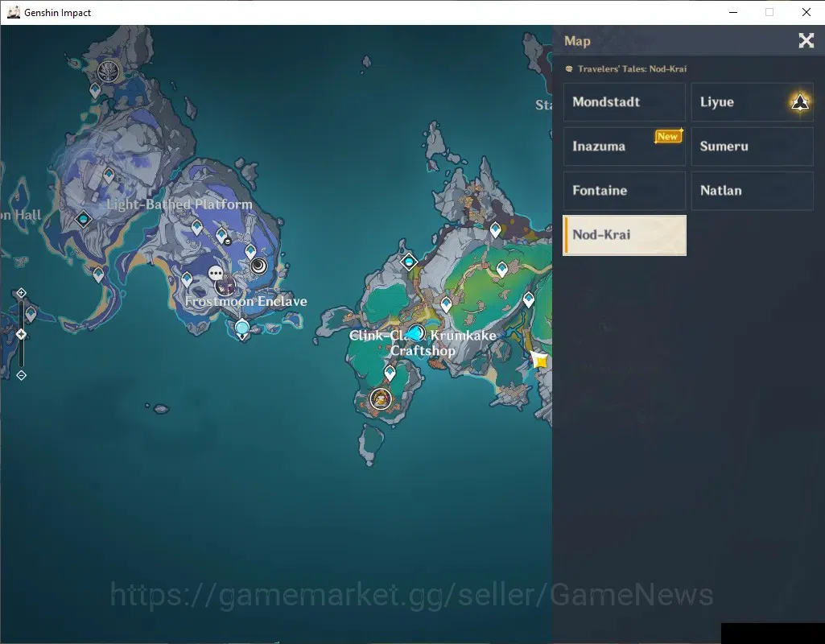Click the Frostmoon Enclave map label
The height and width of the screenshot is (644, 825).
click(245, 302)
